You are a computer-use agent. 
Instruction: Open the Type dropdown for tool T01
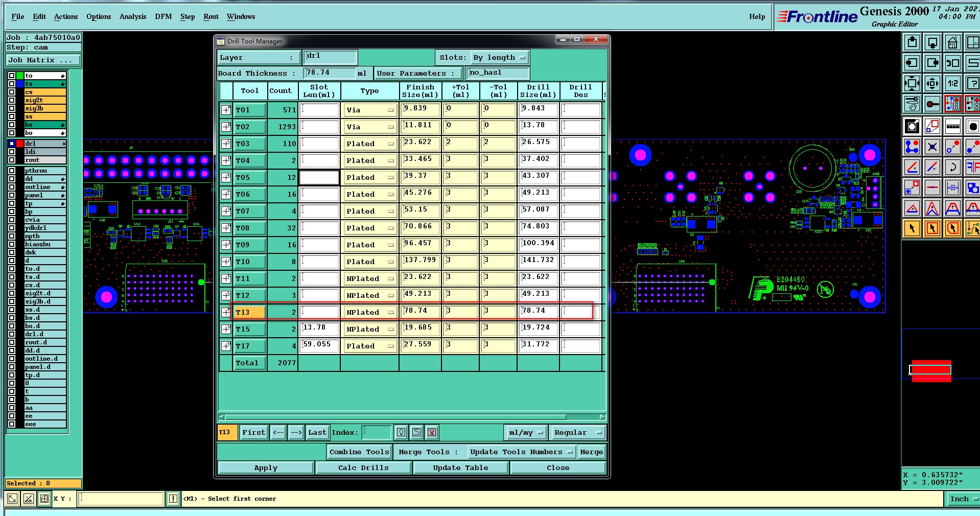(x=370, y=110)
